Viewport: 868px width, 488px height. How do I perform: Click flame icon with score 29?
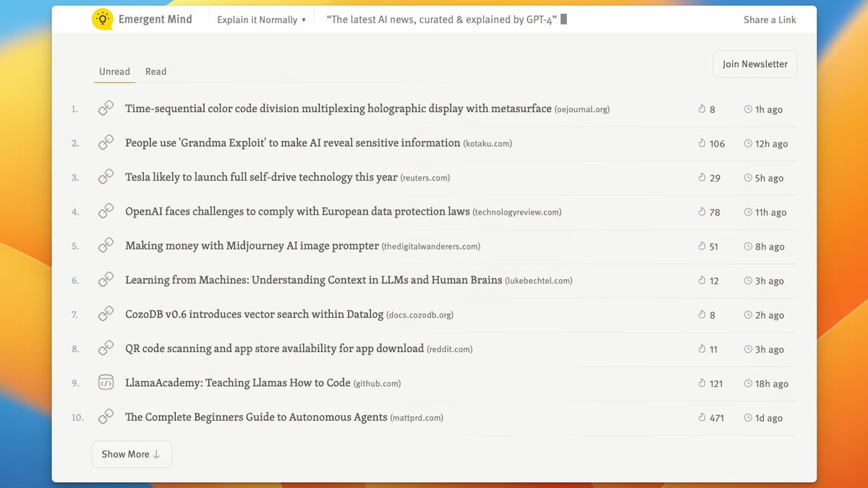[x=702, y=177]
